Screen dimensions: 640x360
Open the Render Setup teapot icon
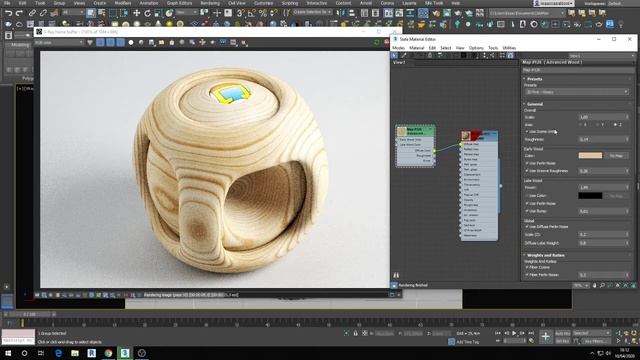tap(436, 13)
